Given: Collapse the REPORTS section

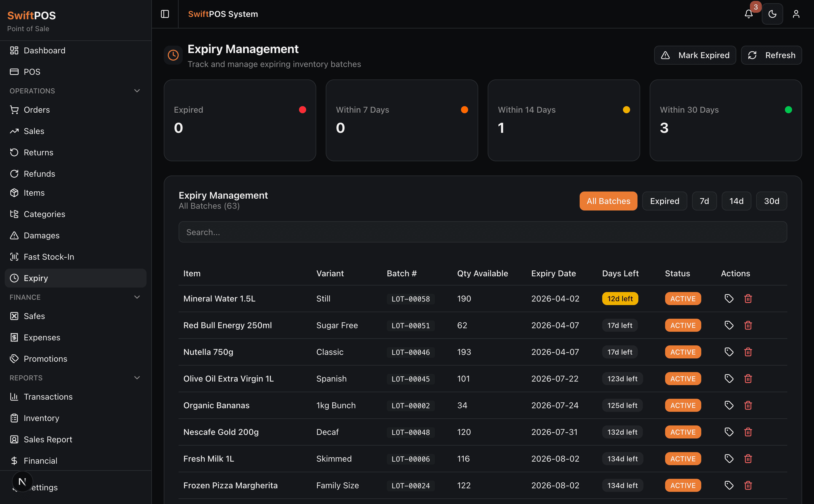Looking at the screenshot, I should 137,378.
